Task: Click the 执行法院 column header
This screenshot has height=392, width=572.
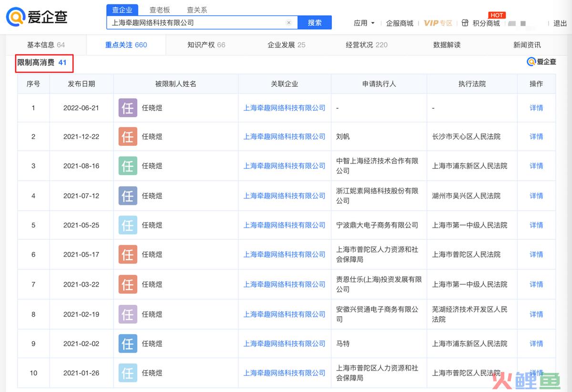Action: [472, 84]
